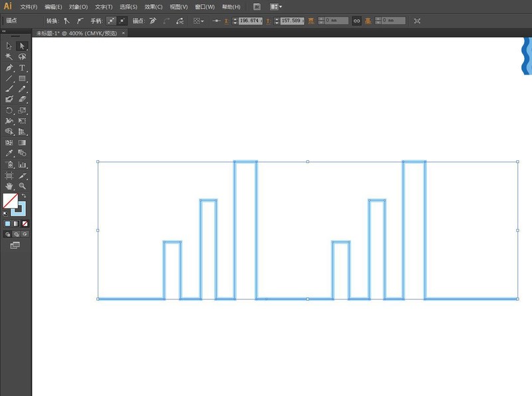Open the 文件(F) menu
Screen dimensions: 532x396
pyautogui.click(x=29, y=7)
